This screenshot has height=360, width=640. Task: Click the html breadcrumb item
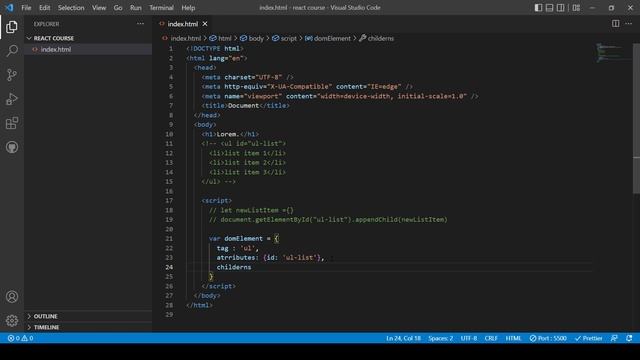click(x=221, y=38)
